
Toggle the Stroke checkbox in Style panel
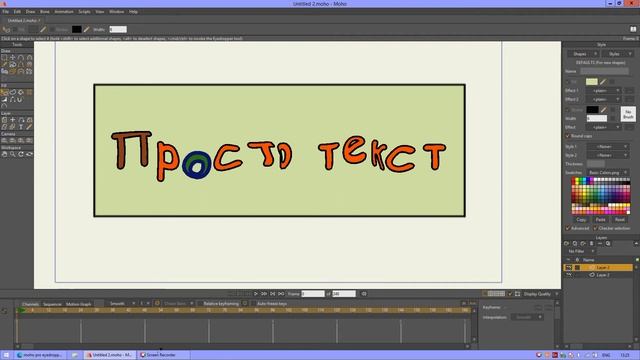[x=567, y=110]
